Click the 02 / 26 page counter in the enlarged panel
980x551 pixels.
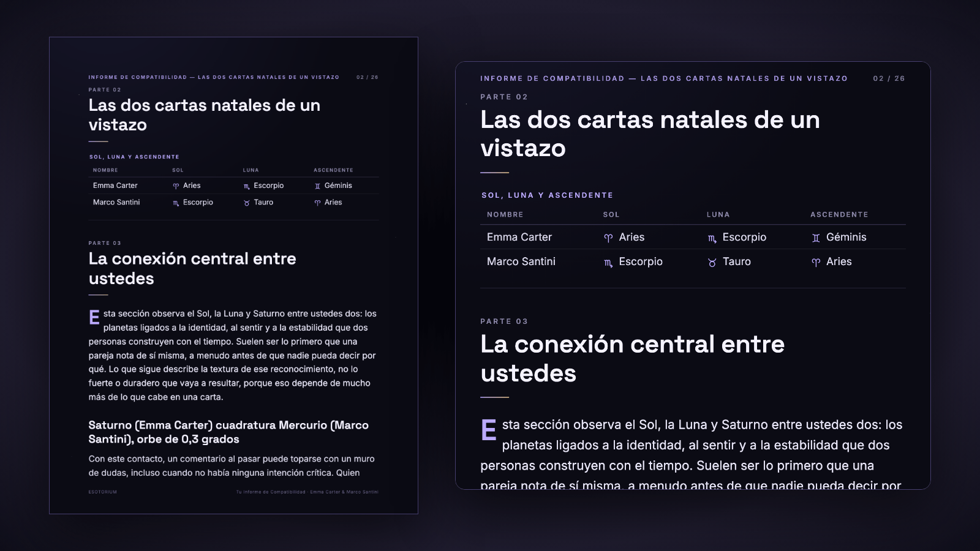[x=889, y=78]
